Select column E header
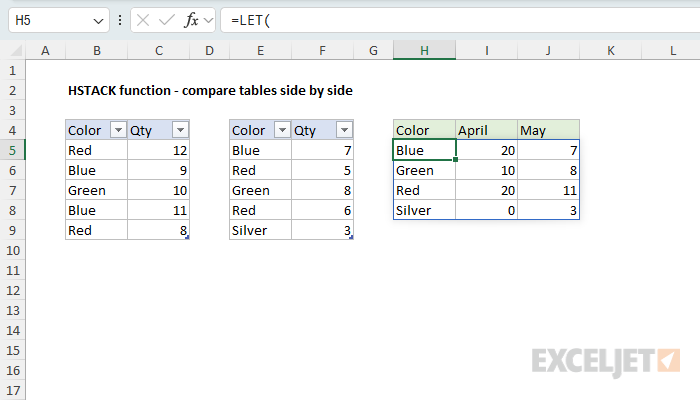The height and width of the screenshot is (400, 700). [260, 50]
